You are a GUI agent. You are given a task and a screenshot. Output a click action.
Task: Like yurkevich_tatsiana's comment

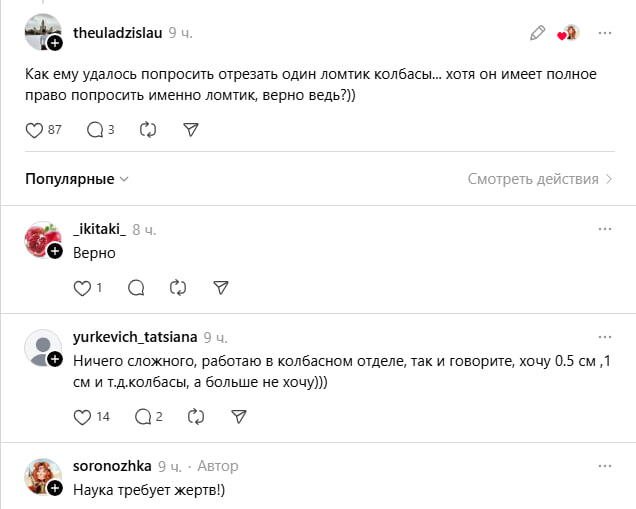[82, 416]
